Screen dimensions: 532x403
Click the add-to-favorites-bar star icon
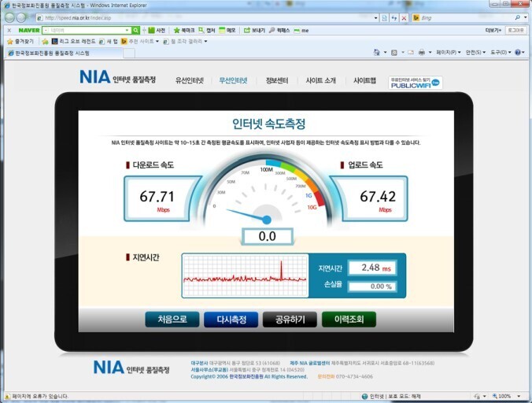pyautogui.click(x=45, y=42)
